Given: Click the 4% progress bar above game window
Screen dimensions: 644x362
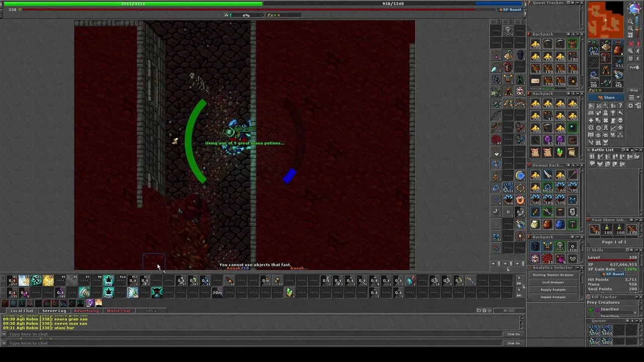Looking at the screenshot, I should tap(246, 15).
